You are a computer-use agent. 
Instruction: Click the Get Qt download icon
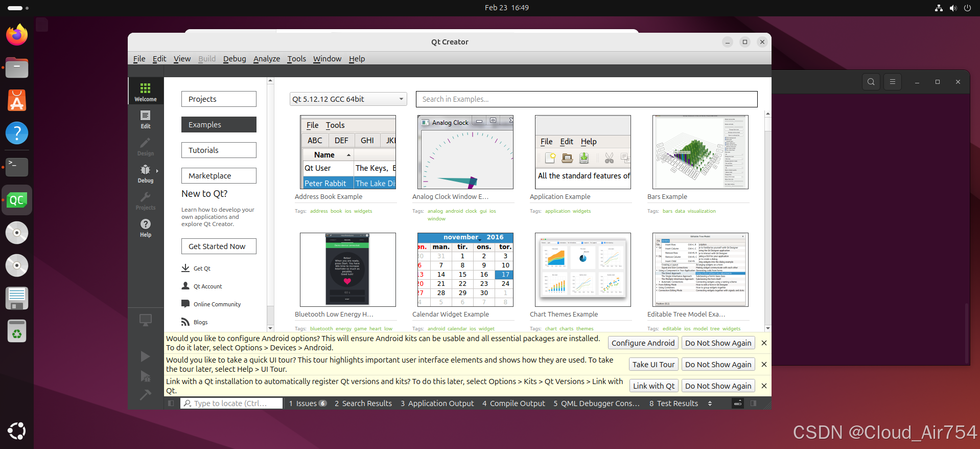(185, 268)
